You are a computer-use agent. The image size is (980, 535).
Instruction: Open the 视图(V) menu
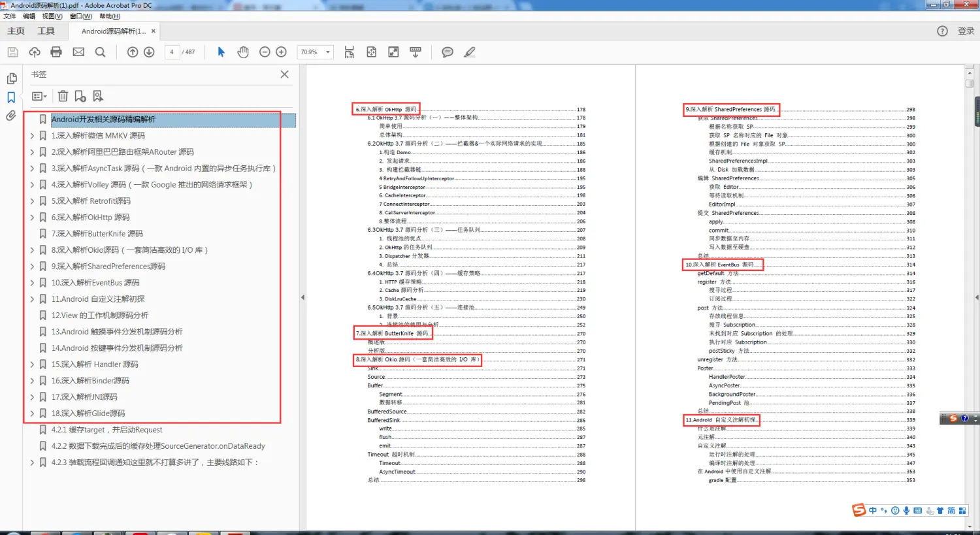[x=52, y=16]
